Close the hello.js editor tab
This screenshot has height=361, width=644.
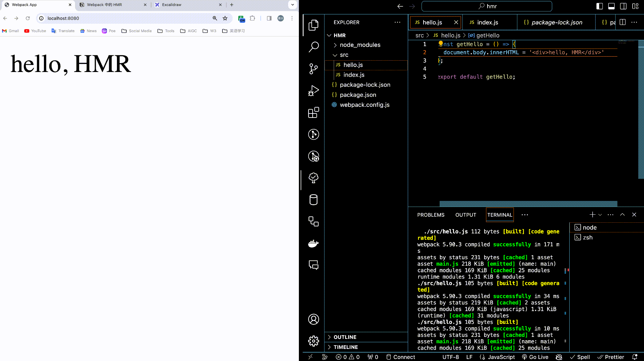(456, 22)
